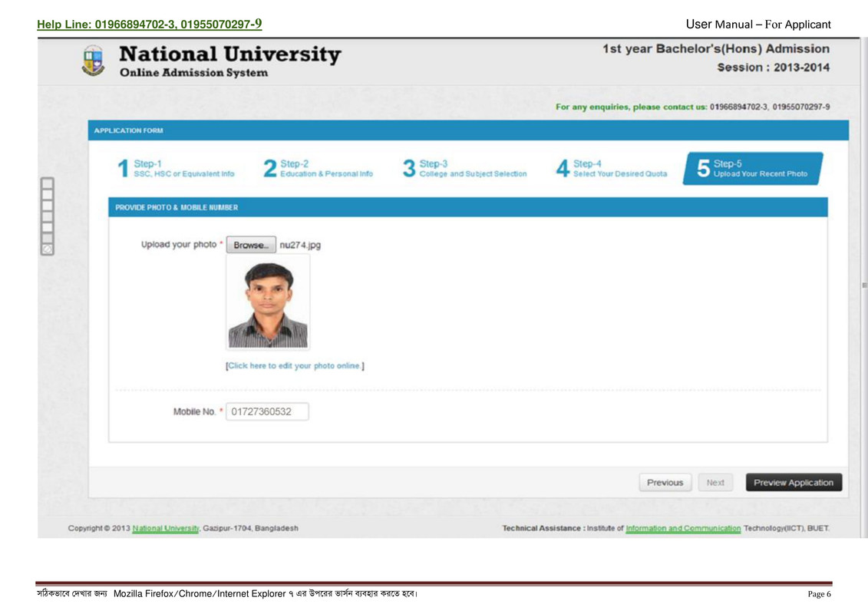The image size is (868, 614).
Task: Click 'User Manual – For Applicant' header text
Action: [x=758, y=25]
